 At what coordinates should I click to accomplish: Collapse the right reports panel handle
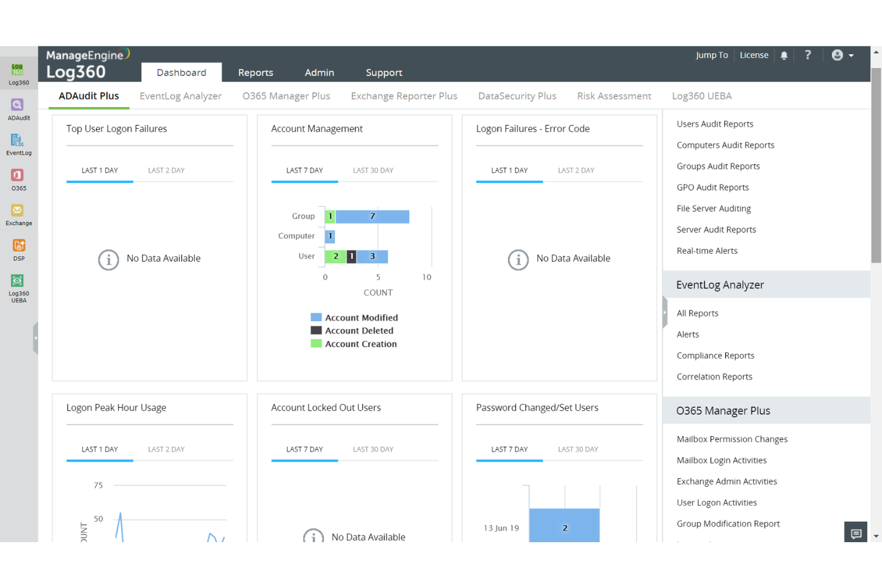click(x=665, y=312)
